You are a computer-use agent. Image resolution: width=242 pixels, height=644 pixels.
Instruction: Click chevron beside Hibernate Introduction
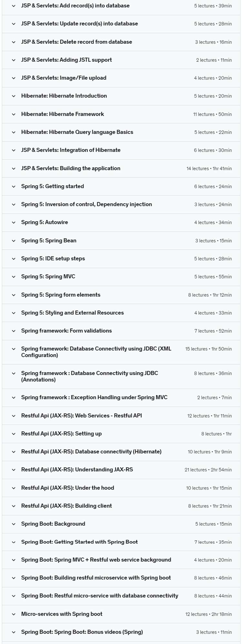coord(14,96)
